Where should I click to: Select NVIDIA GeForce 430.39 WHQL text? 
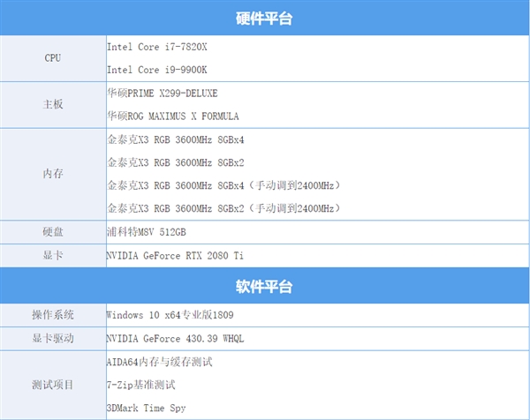[x=175, y=339]
